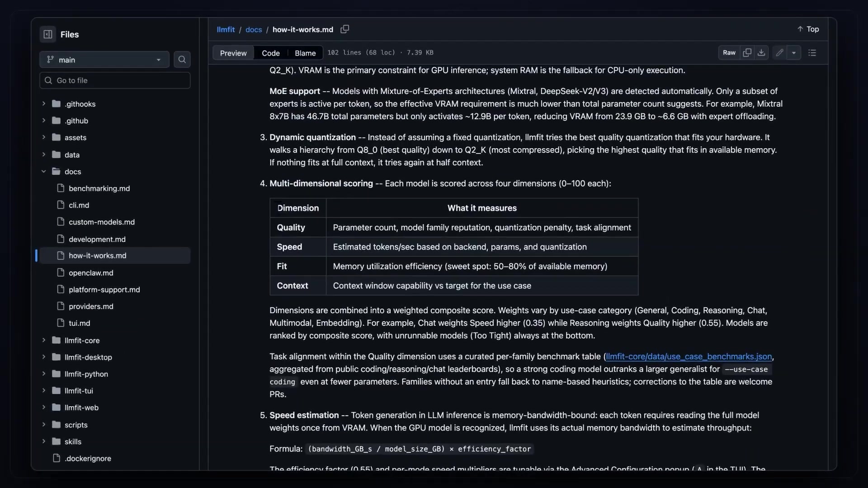
Task: Click the openclaw.md file icon
Action: pos(61,272)
